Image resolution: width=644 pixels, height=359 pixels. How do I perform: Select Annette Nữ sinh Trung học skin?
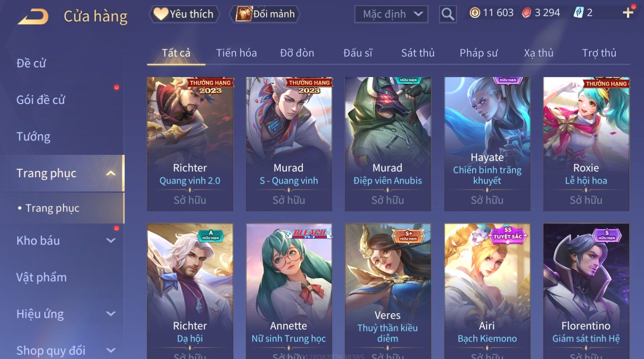point(289,291)
